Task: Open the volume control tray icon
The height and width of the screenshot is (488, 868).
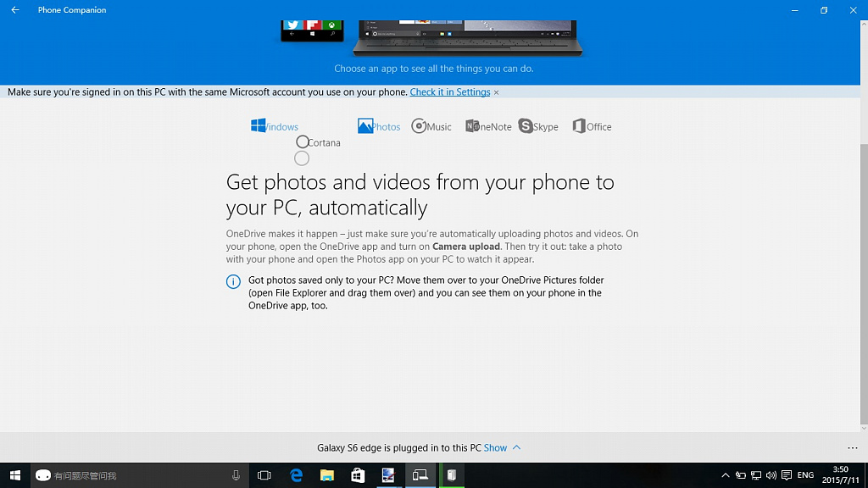Action: [x=771, y=475]
